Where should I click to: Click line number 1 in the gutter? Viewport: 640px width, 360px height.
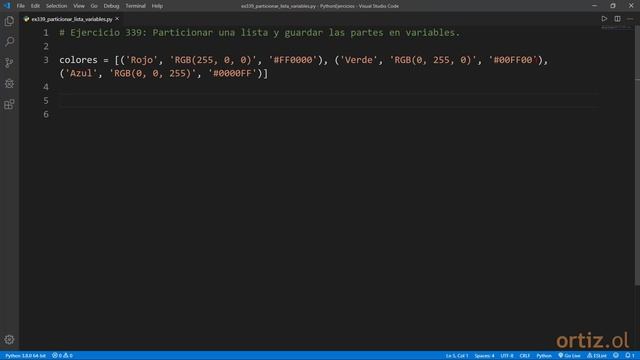(x=46, y=33)
